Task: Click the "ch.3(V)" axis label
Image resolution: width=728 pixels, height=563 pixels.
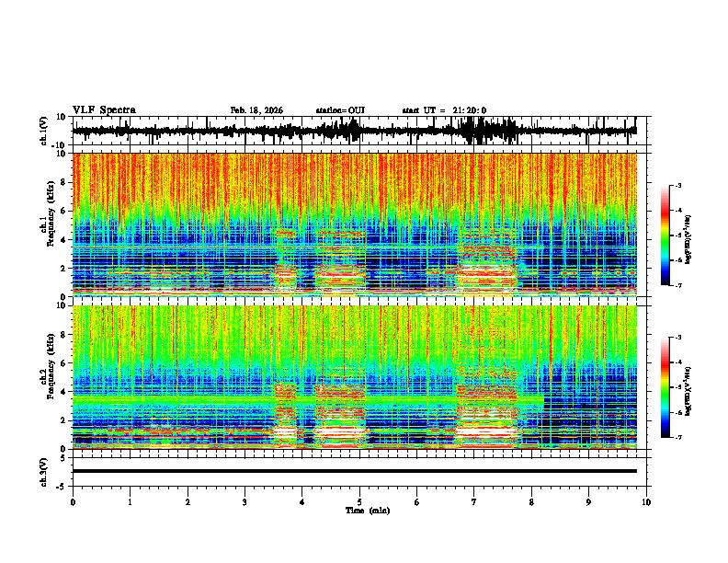Action: tap(44, 472)
